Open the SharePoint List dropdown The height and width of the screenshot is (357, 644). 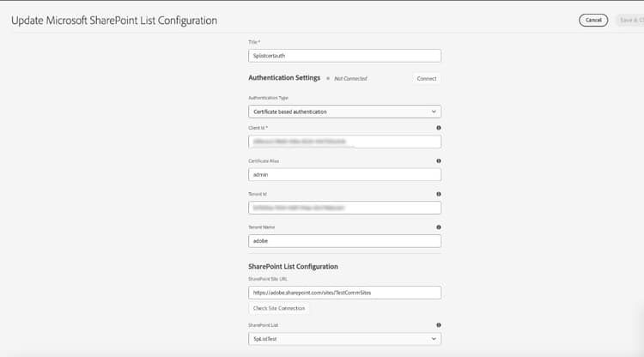point(344,339)
